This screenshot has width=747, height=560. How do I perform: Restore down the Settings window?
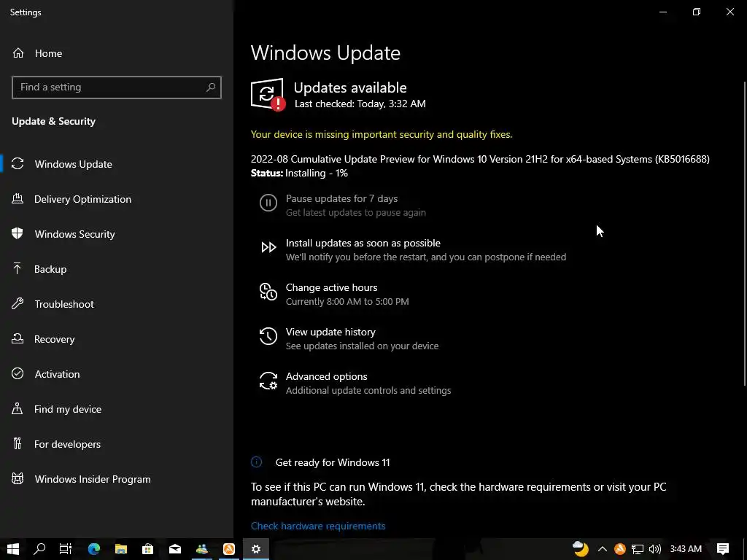point(697,12)
